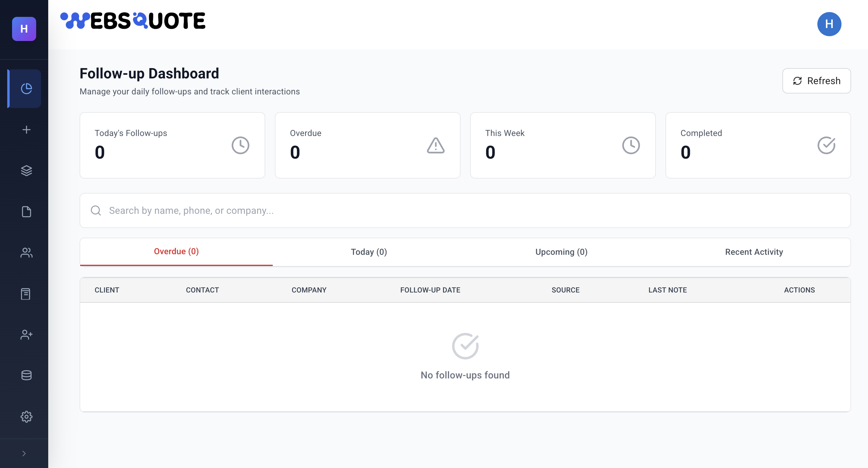Click the checkmark icon on the Completed card
This screenshot has width=868, height=468.
point(826,145)
